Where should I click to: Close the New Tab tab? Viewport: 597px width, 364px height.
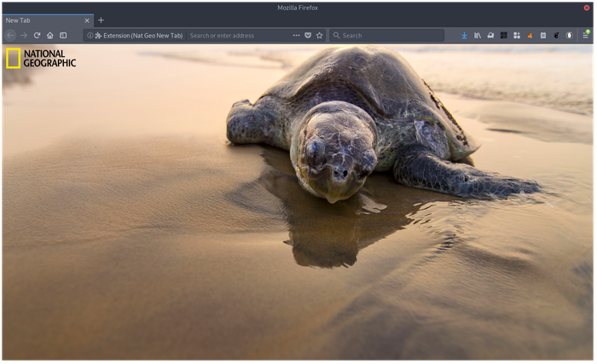87,20
